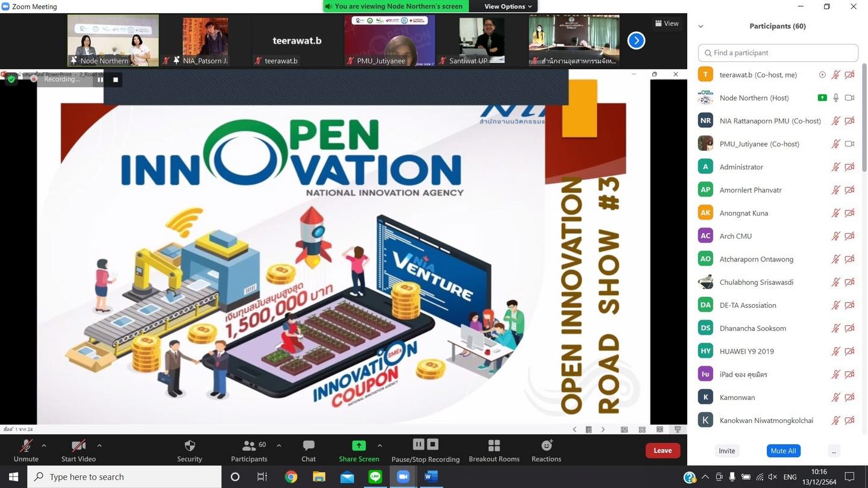Show hidden system tray icons chevron
The height and width of the screenshot is (488, 868).
[704, 477]
